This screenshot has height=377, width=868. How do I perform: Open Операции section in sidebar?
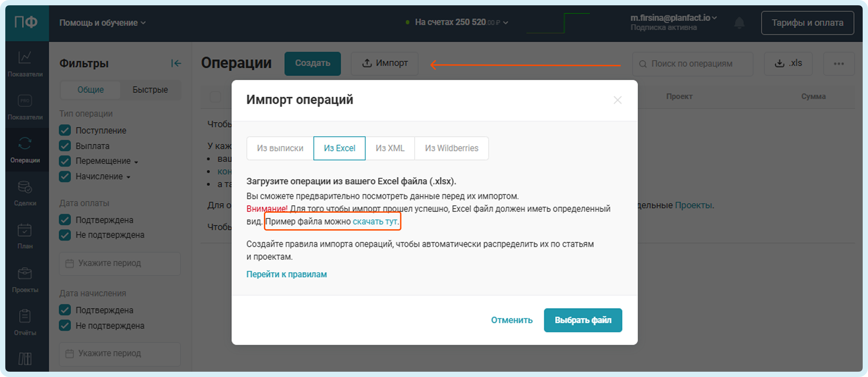click(25, 149)
